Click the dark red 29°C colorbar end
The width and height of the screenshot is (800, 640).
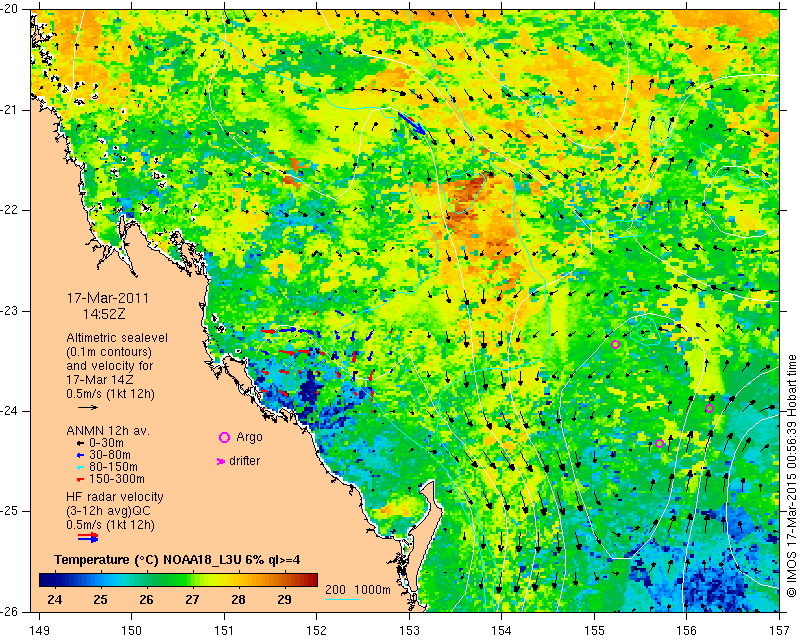point(312,580)
